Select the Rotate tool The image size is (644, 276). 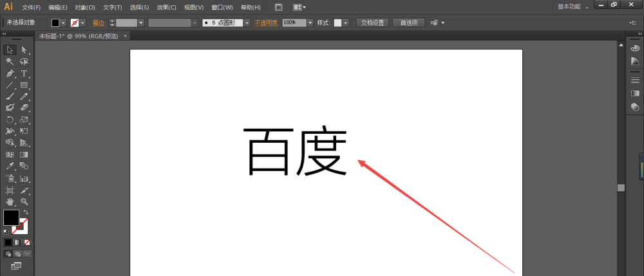point(10,120)
